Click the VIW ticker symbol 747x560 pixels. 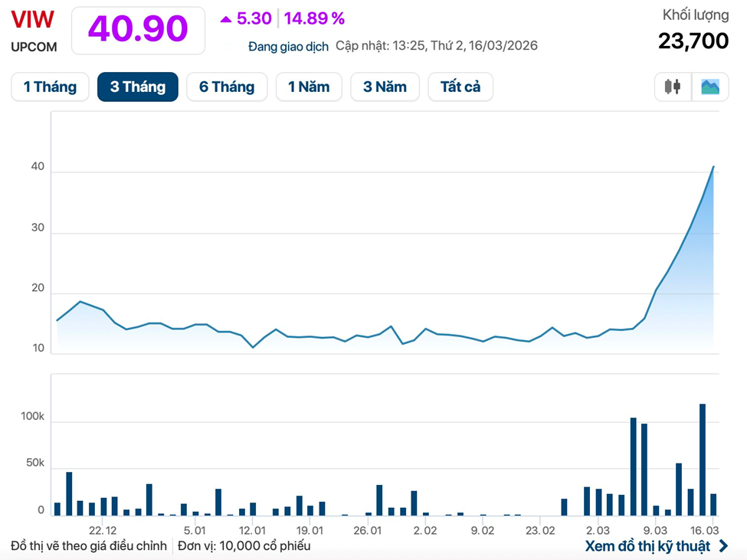coord(31,18)
